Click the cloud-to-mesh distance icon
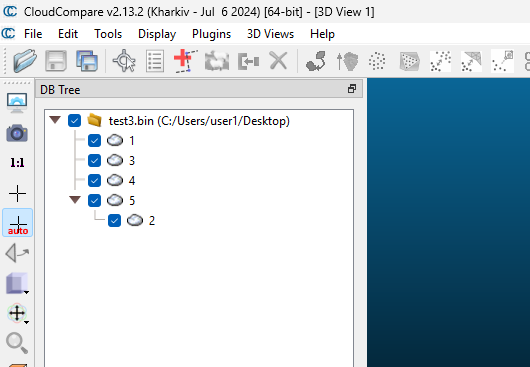This screenshot has width=530, height=367. click(471, 61)
